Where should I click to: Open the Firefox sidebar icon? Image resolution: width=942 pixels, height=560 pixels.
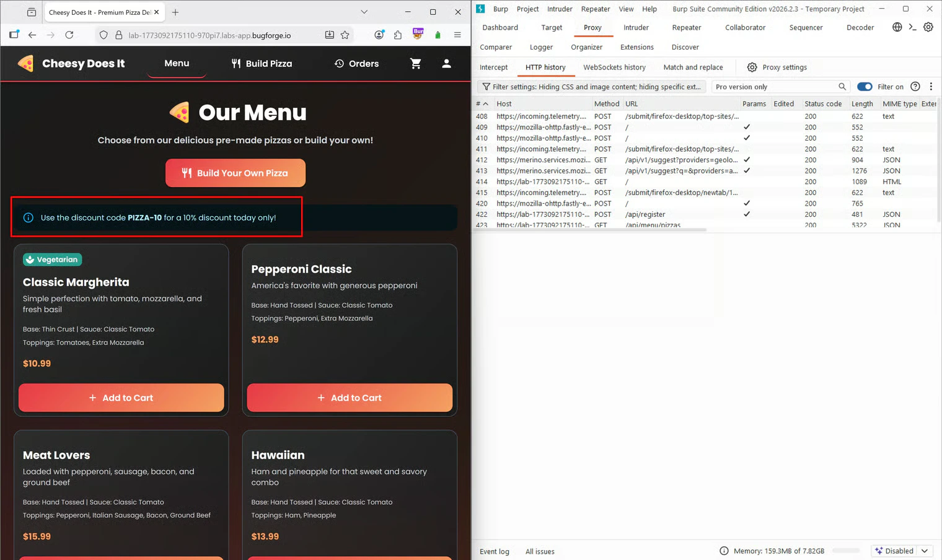click(14, 35)
